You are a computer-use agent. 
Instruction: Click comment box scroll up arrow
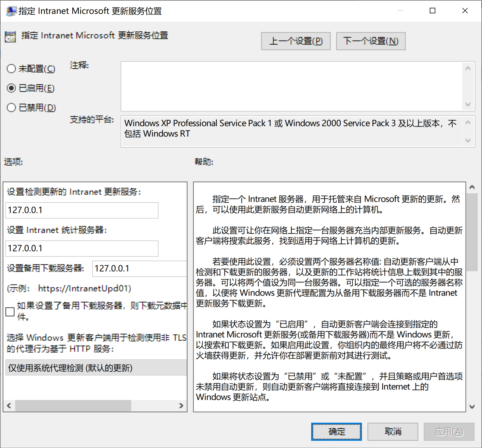468,68
